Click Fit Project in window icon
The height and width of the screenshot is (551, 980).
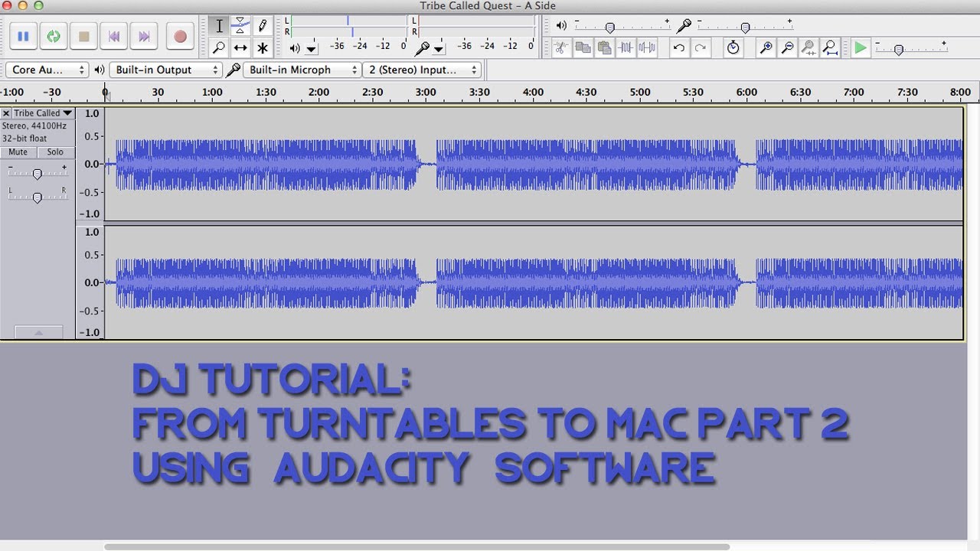coord(830,47)
